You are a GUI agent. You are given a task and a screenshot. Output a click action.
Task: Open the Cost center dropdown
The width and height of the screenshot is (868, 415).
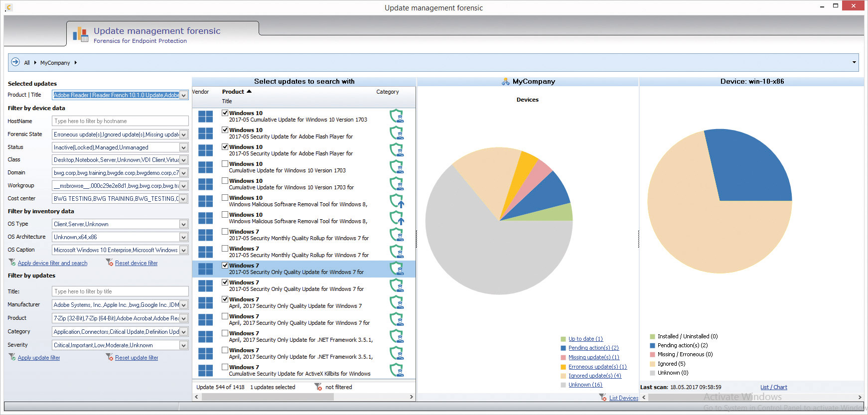pyautogui.click(x=184, y=199)
